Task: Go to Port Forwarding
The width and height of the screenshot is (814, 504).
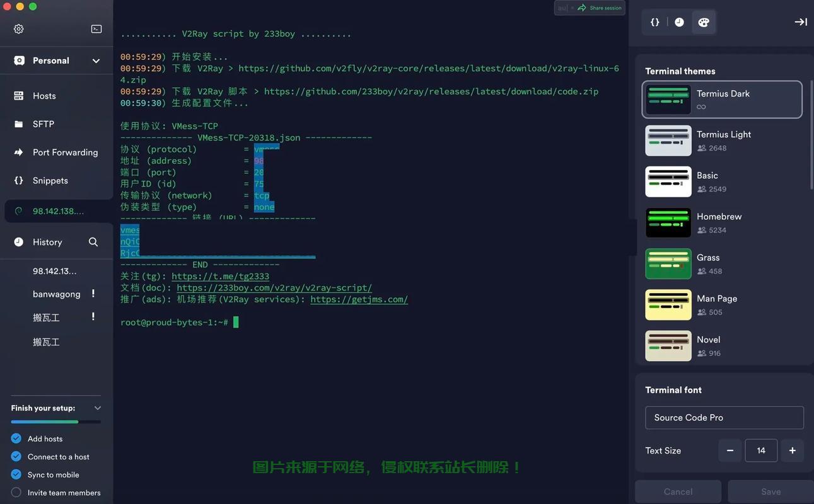Action: point(65,152)
